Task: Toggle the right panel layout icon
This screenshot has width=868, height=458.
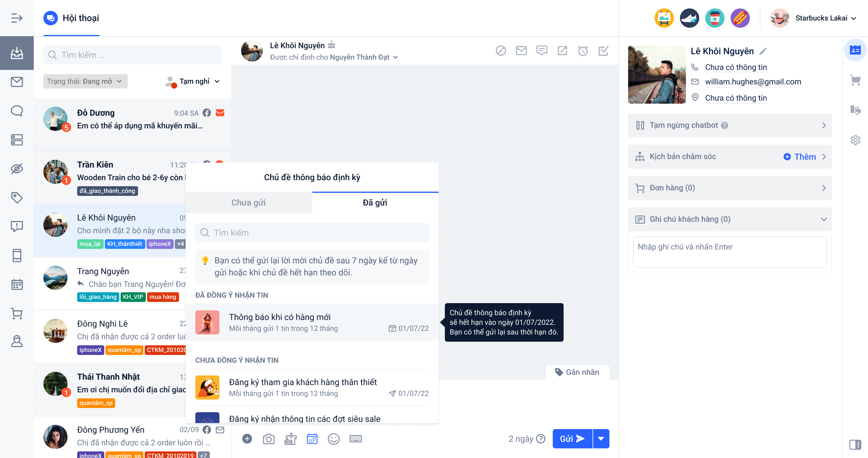Action: click(855, 444)
